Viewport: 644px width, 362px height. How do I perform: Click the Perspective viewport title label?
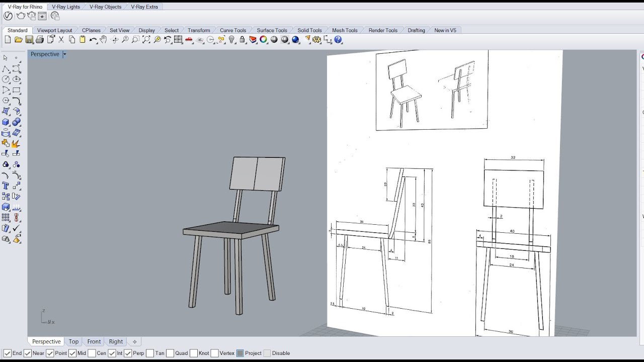click(45, 54)
